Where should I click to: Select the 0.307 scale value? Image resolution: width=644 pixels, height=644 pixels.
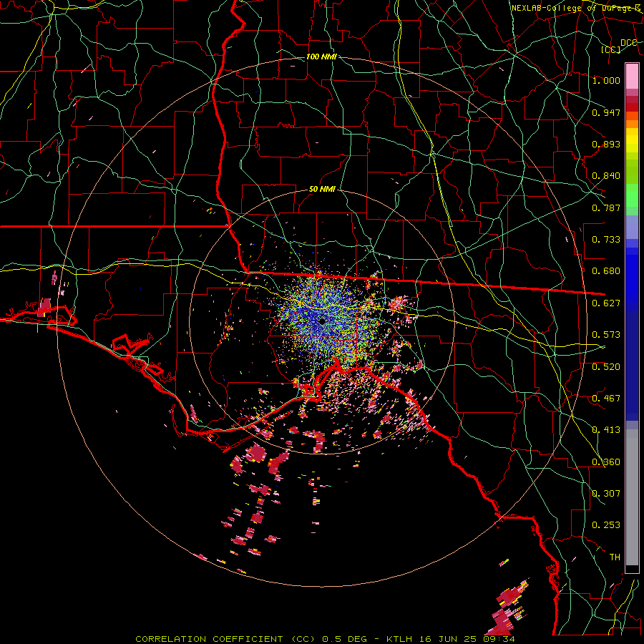(606, 494)
